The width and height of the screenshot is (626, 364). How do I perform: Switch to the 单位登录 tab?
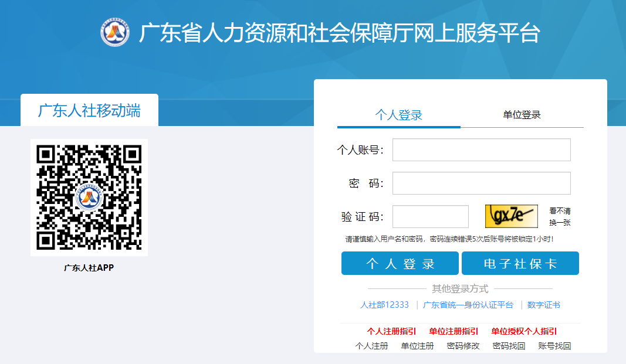pyautogui.click(x=522, y=115)
